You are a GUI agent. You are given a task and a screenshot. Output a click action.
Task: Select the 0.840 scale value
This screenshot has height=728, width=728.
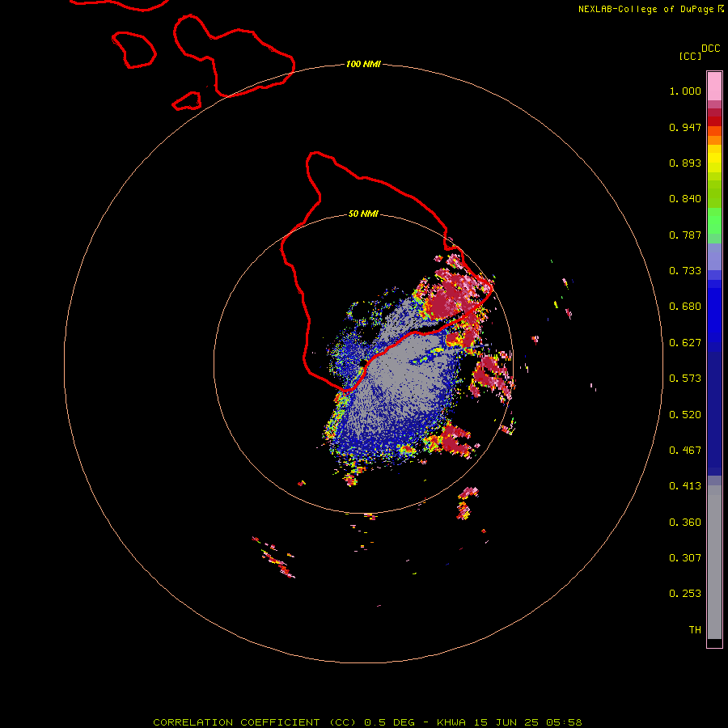(685, 199)
